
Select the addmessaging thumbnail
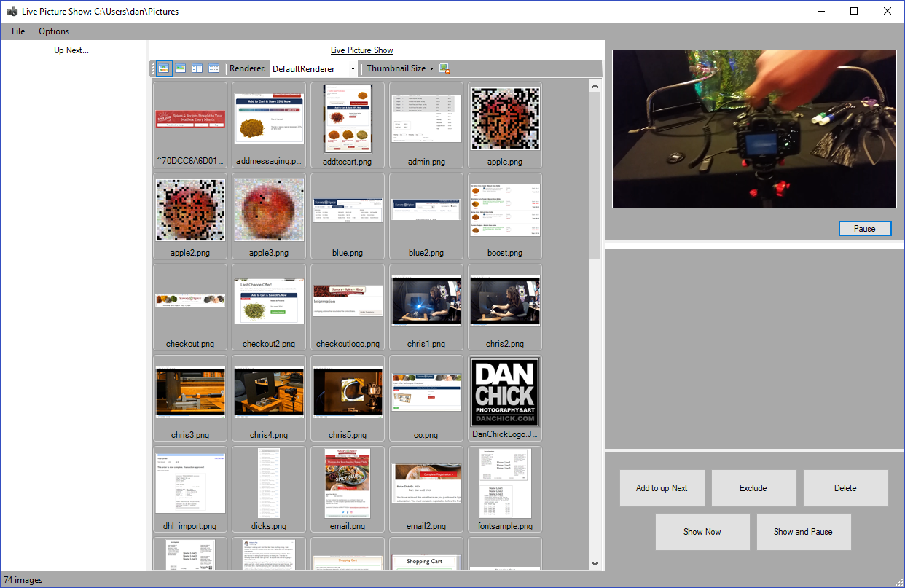269,125
